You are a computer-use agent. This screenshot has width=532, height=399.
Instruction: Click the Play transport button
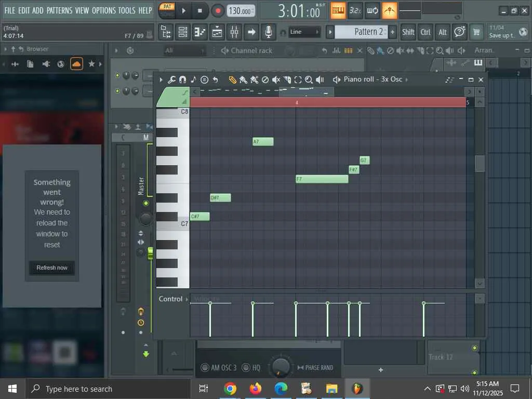click(183, 11)
